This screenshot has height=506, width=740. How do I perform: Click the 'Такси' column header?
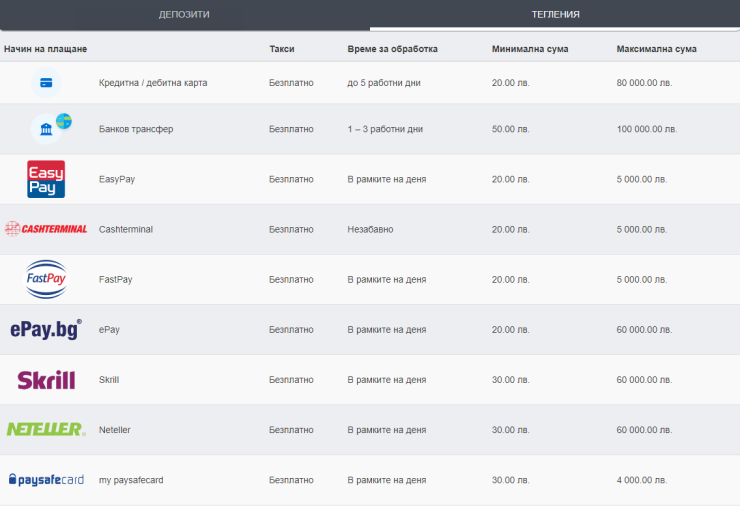[282, 49]
